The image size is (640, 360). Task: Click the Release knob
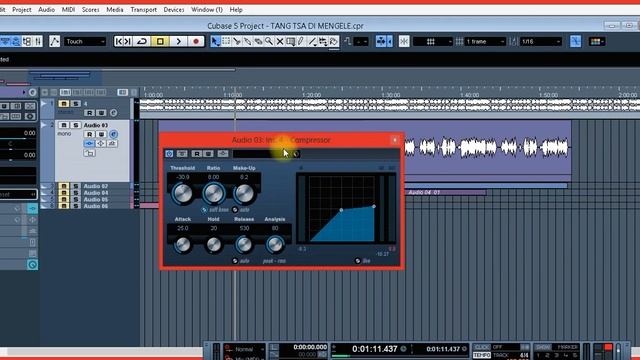pyautogui.click(x=244, y=244)
